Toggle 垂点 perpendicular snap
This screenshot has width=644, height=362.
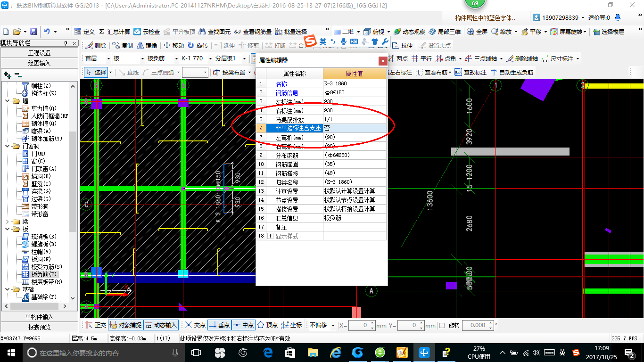click(x=219, y=325)
